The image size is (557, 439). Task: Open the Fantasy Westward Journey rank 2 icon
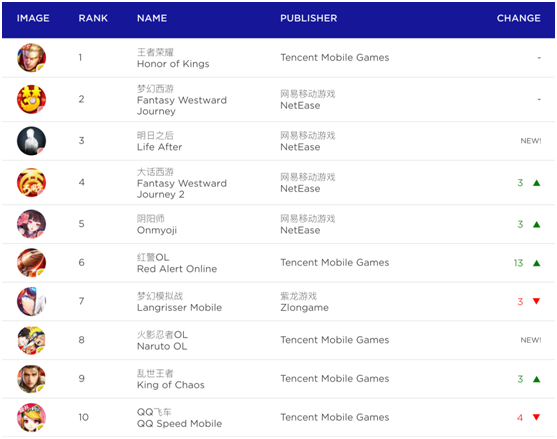(x=31, y=99)
